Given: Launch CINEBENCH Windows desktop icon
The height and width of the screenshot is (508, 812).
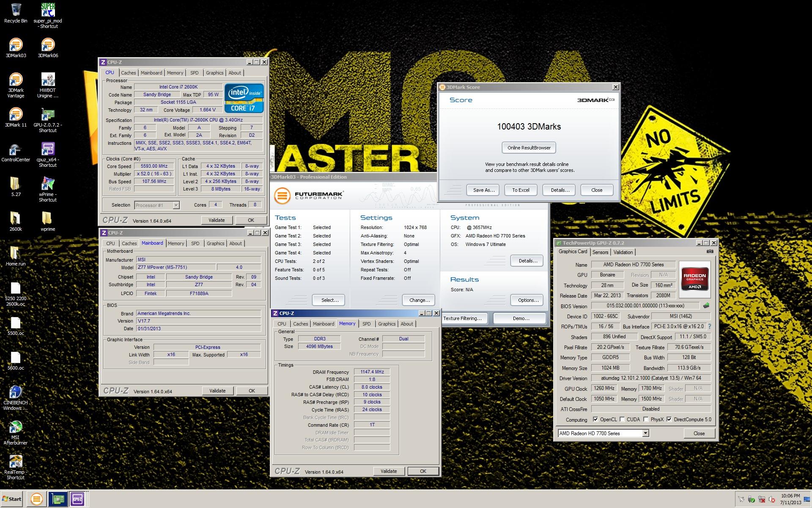Looking at the screenshot, I should [16, 398].
